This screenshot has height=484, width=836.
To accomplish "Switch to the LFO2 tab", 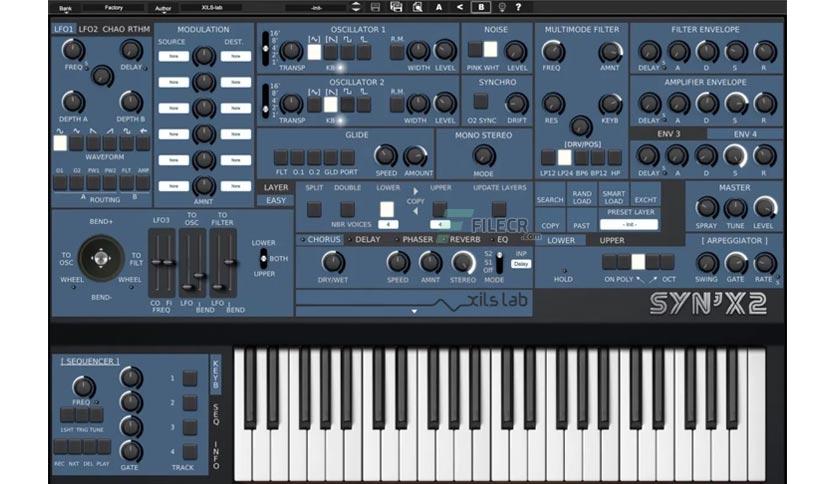I will [88, 29].
